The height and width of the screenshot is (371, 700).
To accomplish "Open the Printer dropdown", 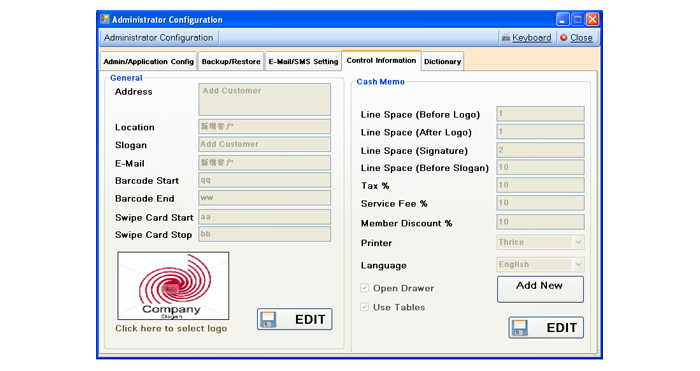I will [x=579, y=242].
